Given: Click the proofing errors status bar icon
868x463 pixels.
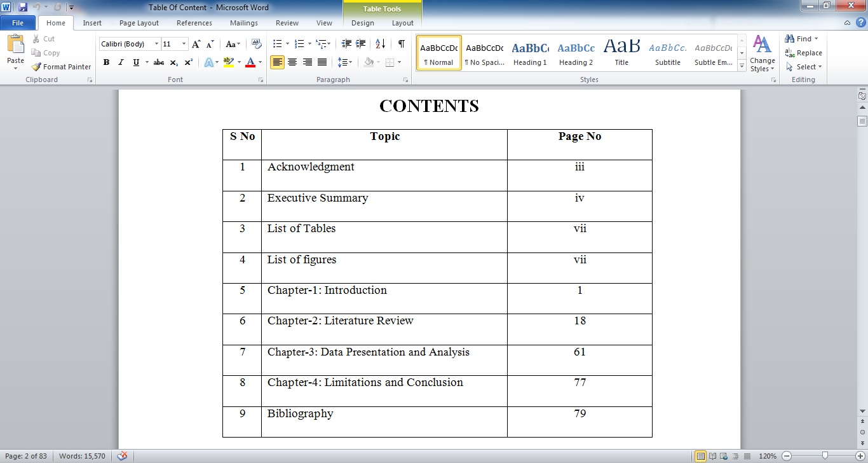Looking at the screenshot, I should pyautogui.click(x=123, y=456).
